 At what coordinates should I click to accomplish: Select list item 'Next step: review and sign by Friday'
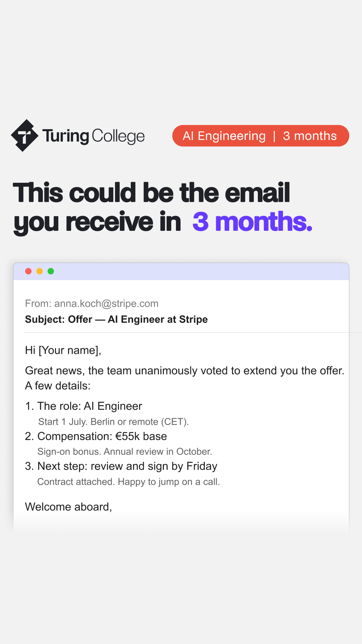click(121, 466)
